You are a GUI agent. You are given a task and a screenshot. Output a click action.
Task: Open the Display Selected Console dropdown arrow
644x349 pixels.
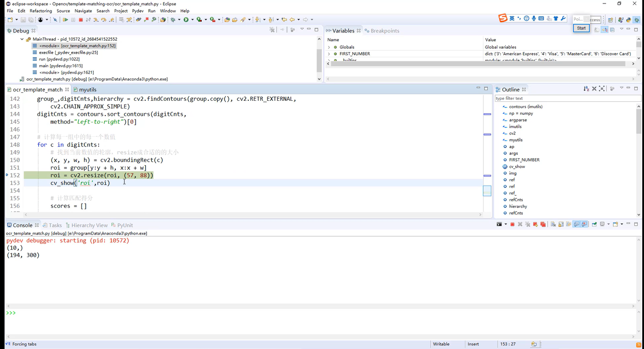coord(608,224)
